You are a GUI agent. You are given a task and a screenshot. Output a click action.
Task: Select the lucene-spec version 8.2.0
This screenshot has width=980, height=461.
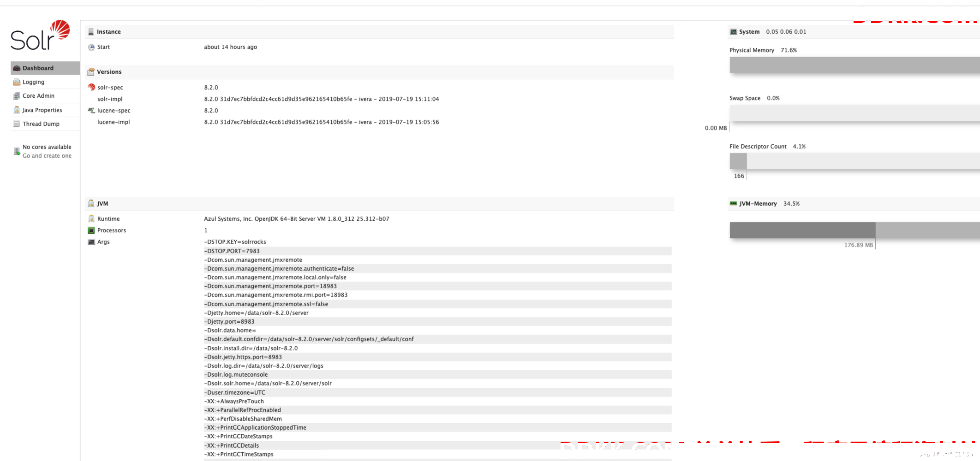pos(211,111)
